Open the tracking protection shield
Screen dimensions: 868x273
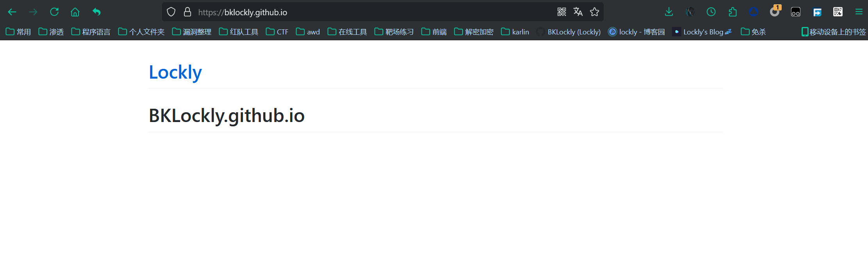(171, 12)
